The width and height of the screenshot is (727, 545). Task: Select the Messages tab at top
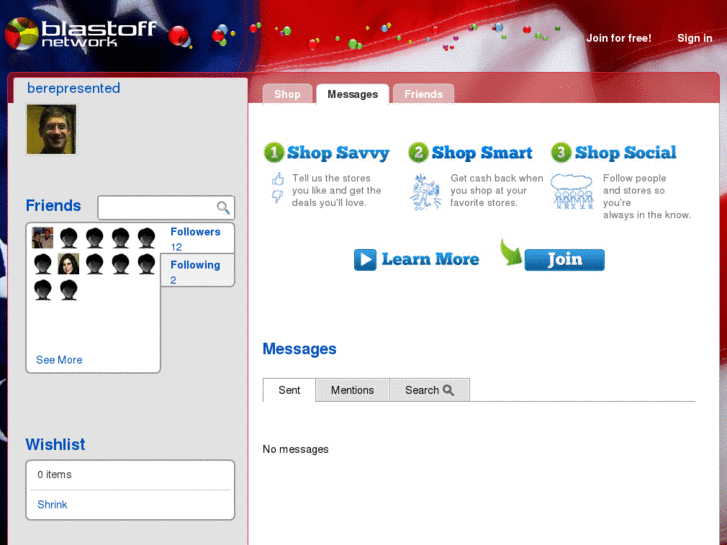(352, 94)
